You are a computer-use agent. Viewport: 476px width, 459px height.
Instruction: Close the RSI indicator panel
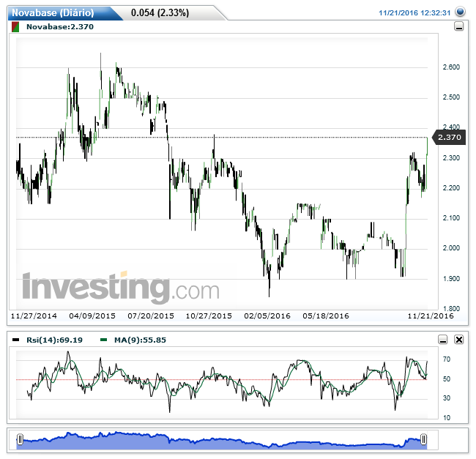point(458,340)
